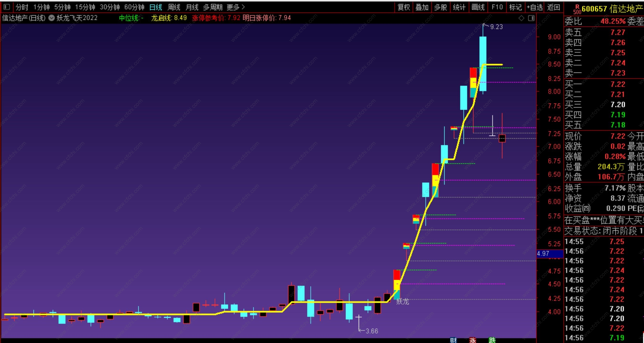
Task: Open the 画线 drawing tools
Action: (478, 7)
